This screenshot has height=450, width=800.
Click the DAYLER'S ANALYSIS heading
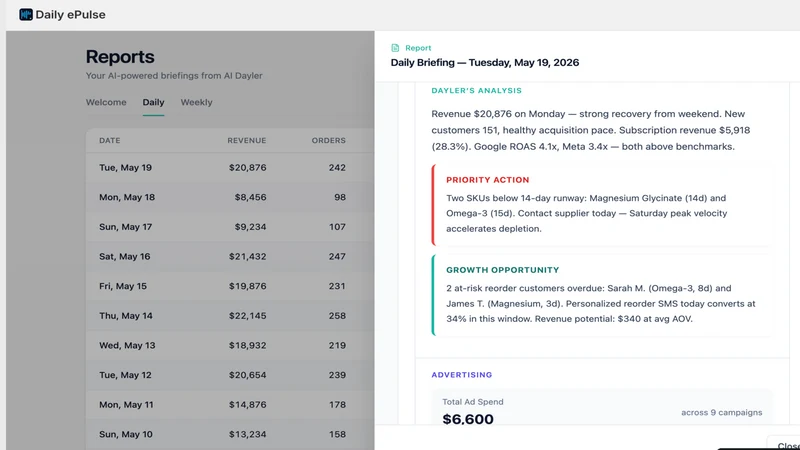[x=477, y=90]
